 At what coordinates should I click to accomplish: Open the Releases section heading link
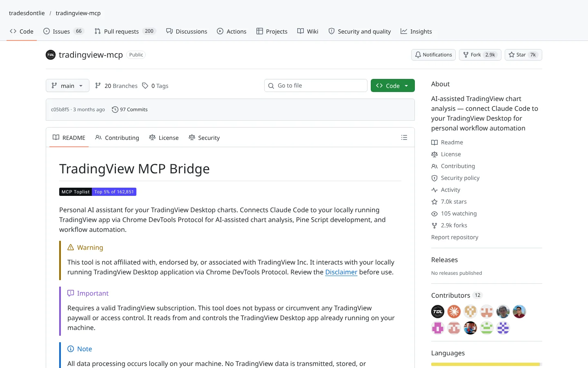(444, 260)
